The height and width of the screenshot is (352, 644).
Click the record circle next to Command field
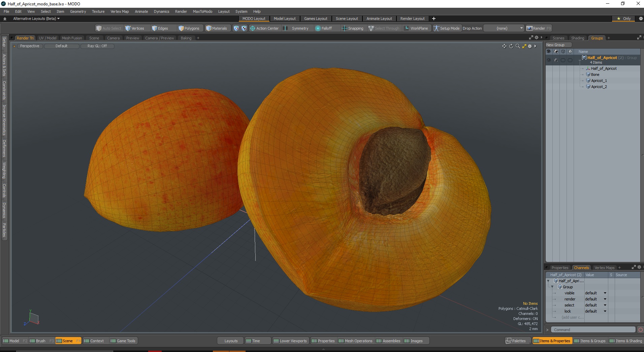coord(640,330)
